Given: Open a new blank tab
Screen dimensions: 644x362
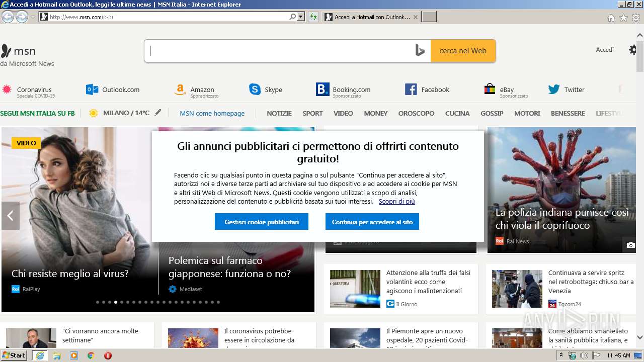Looking at the screenshot, I should tap(429, 17).
